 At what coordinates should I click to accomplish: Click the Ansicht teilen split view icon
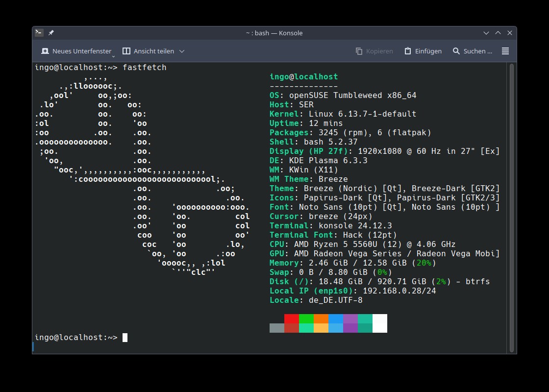tap(126, 51)
